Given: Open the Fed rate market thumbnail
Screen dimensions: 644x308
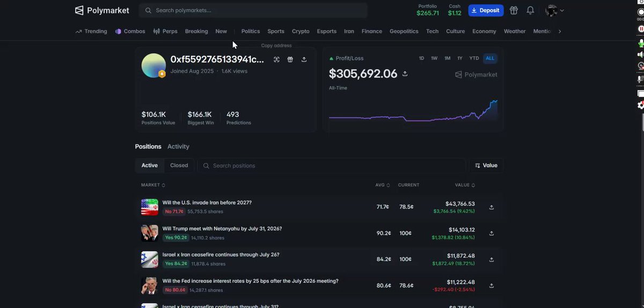Looking at the screenshot, I should coord(150,285).
